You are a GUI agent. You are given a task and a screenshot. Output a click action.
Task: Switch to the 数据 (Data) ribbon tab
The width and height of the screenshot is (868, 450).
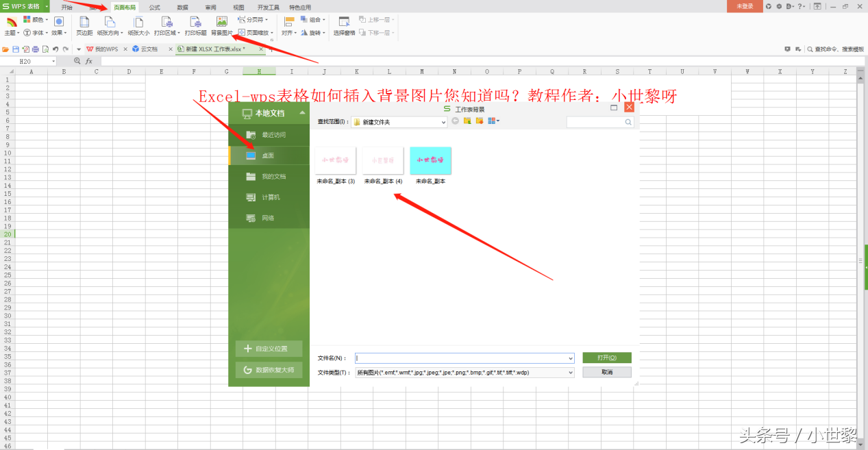182,7
